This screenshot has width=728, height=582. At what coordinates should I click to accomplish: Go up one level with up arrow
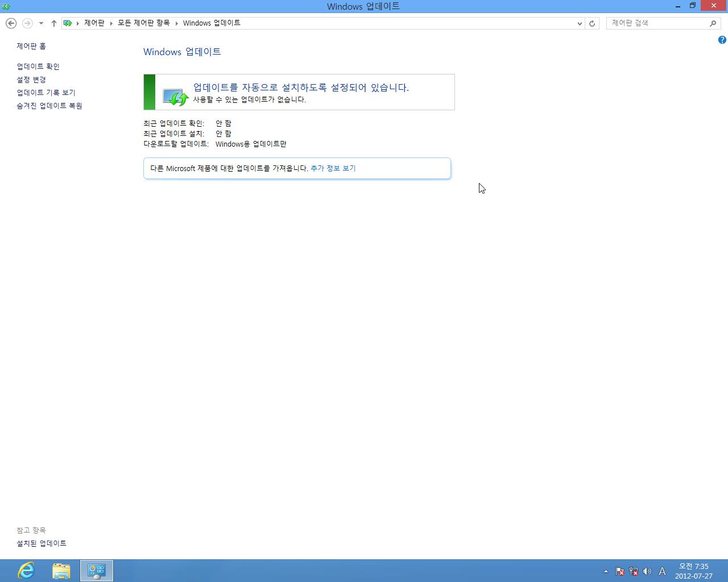coord(53,23)
